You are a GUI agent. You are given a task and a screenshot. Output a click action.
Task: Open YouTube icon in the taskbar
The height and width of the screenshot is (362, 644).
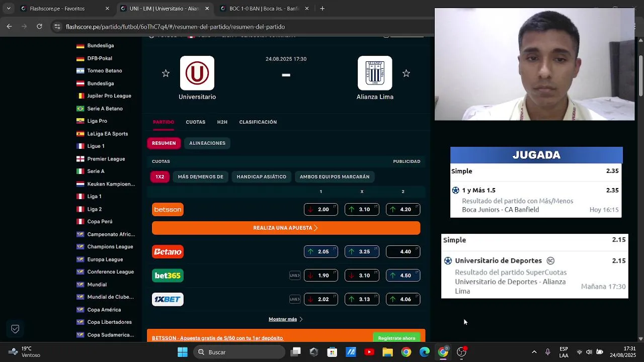click(369, 352)
